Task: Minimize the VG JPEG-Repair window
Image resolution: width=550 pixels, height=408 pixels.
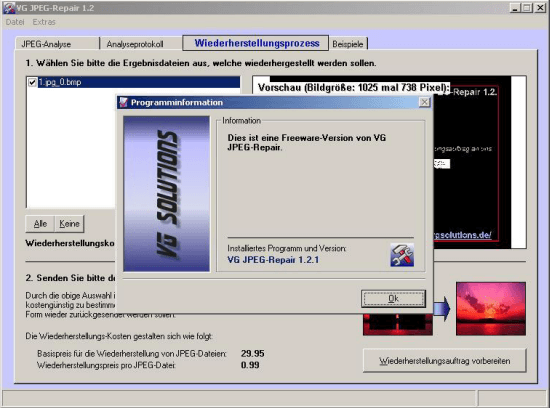Action: (515, 8)
